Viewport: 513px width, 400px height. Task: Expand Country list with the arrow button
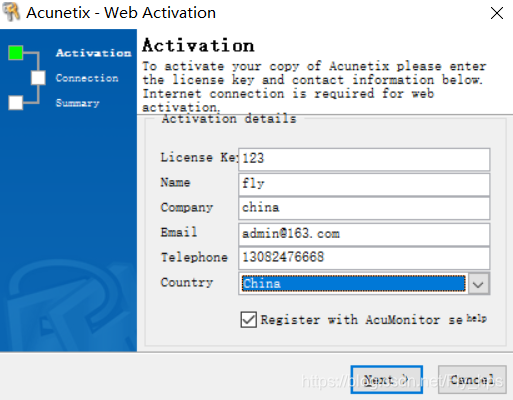point(479,284)
